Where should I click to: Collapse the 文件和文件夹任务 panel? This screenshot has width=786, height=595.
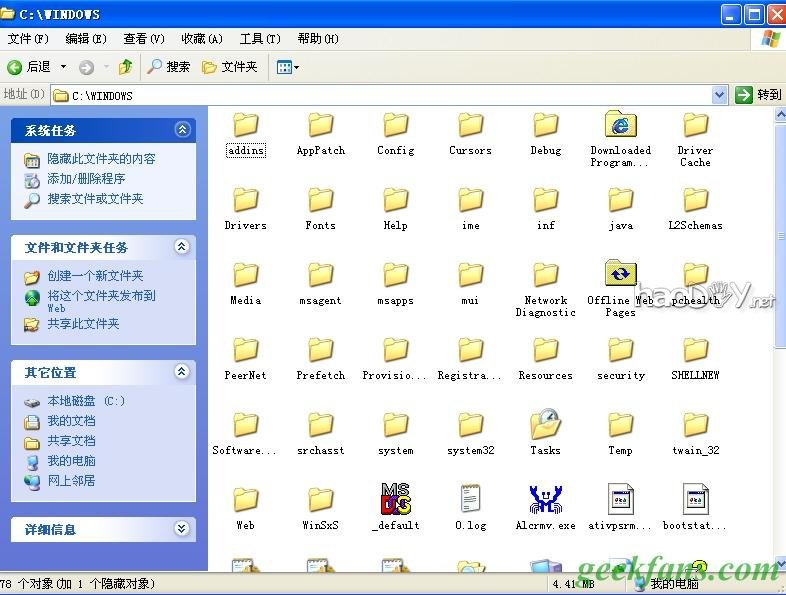[x=182, y=247]
